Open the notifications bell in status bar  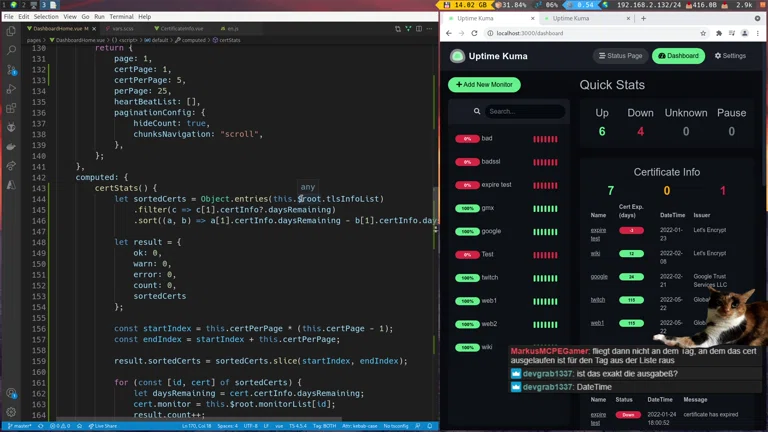tap(430, 426)
